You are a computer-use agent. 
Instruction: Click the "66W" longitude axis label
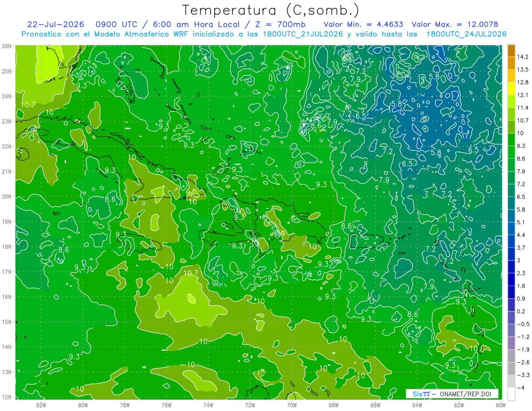coord(375,404)
